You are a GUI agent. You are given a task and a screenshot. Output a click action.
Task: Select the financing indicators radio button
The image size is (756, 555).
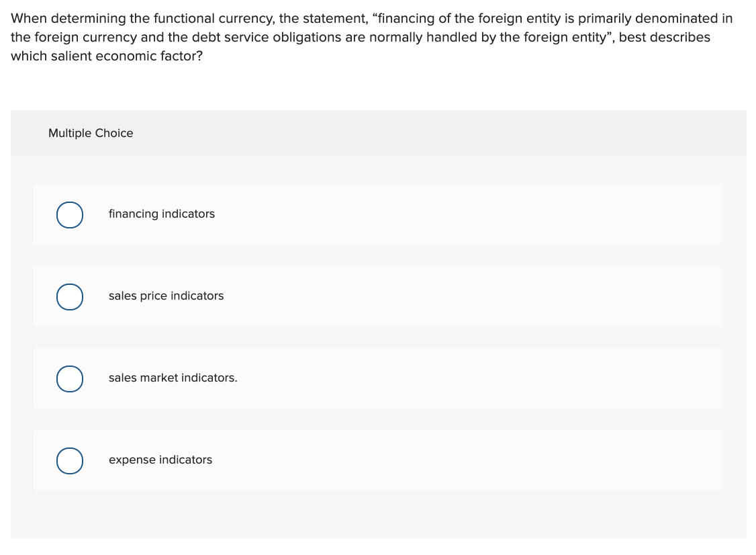point(69,215)
